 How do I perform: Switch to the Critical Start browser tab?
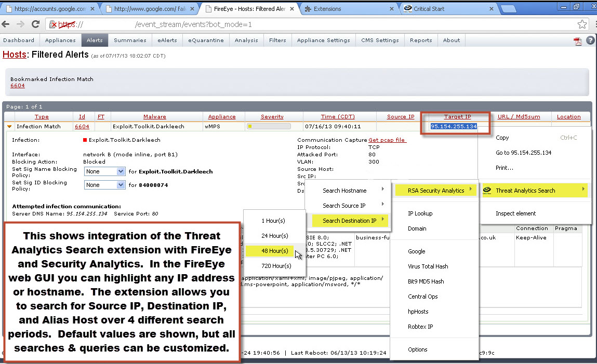point(449,9)
